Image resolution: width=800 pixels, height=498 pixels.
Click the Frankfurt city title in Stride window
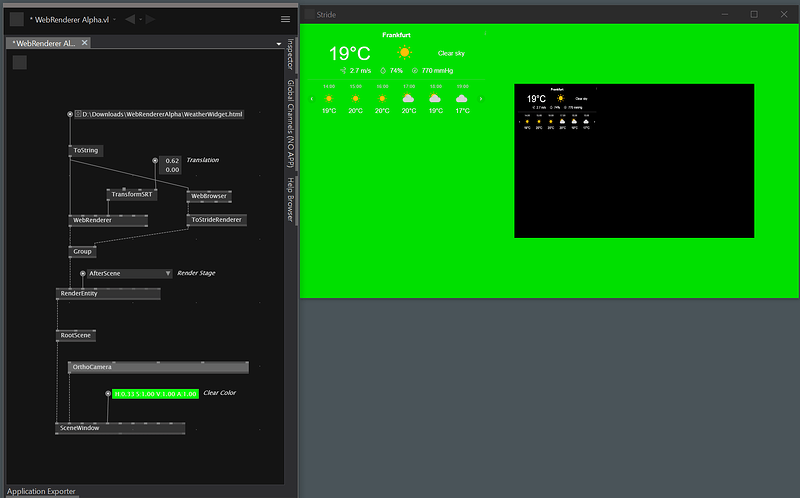point(396,35)
